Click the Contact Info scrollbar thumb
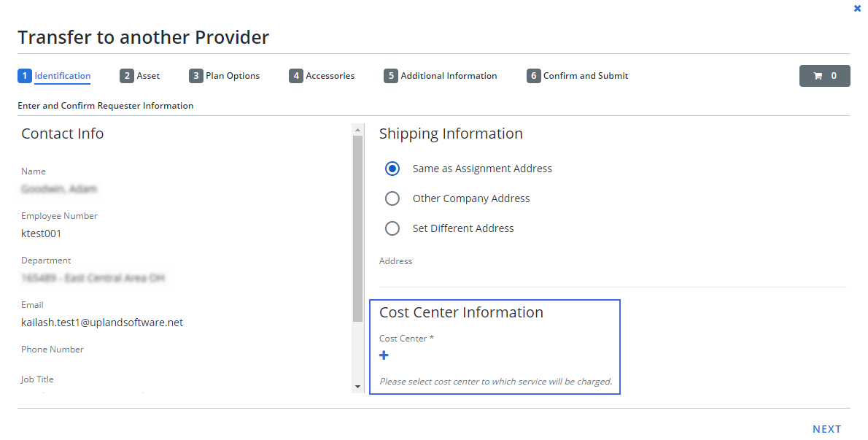The height and width of the screenshot is (440, 868). click(x=357, y=228)
